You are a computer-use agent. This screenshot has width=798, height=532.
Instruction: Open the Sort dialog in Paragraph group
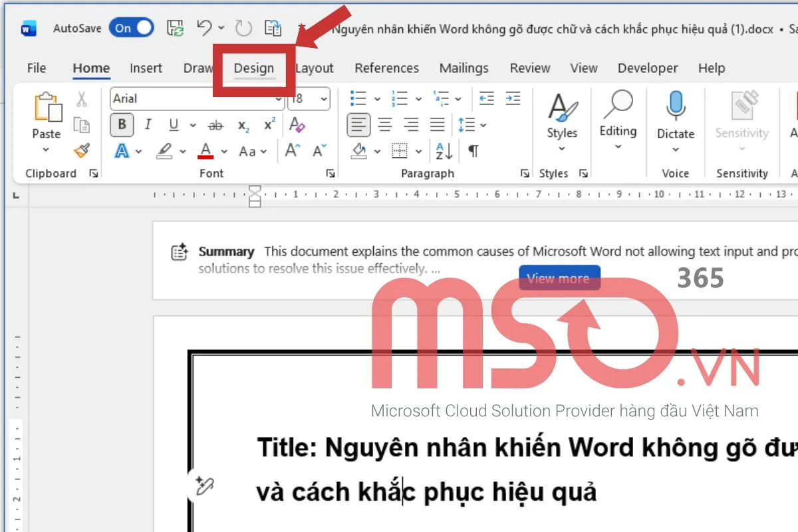[x=444, y=151]
